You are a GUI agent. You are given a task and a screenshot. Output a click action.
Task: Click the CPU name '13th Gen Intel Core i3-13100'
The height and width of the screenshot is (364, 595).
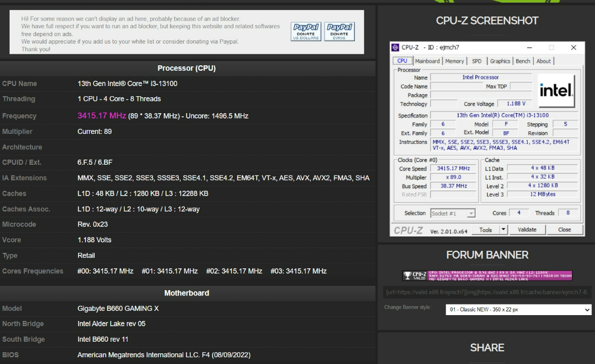(127, 83)
